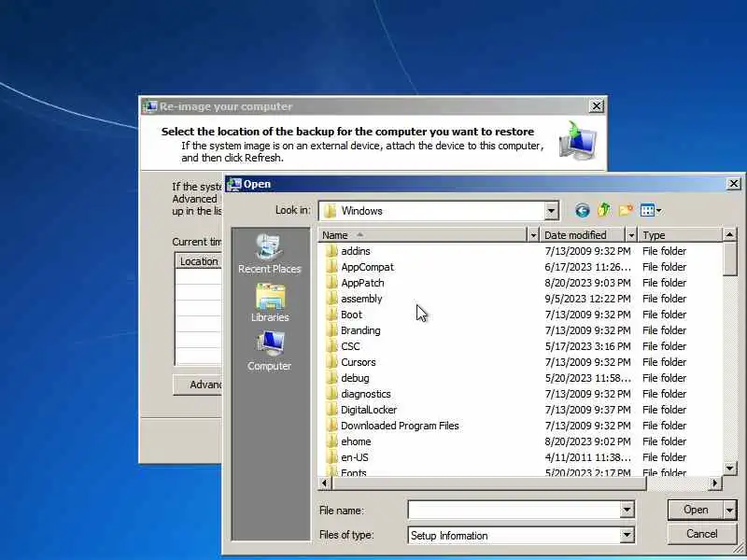This screenshot has height=560, width=747.
Task: Click the horizontal scrollbar thumb
Action: (x=488, y=483)
